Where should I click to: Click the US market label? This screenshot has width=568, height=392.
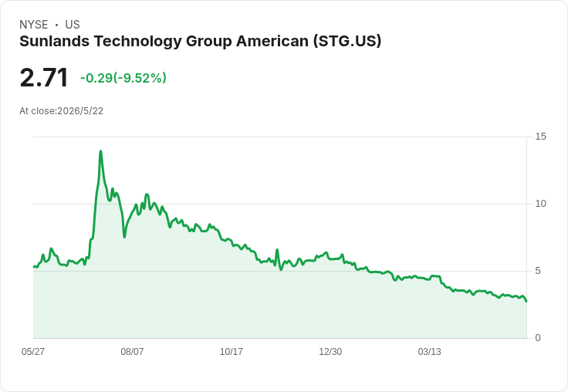73,25
